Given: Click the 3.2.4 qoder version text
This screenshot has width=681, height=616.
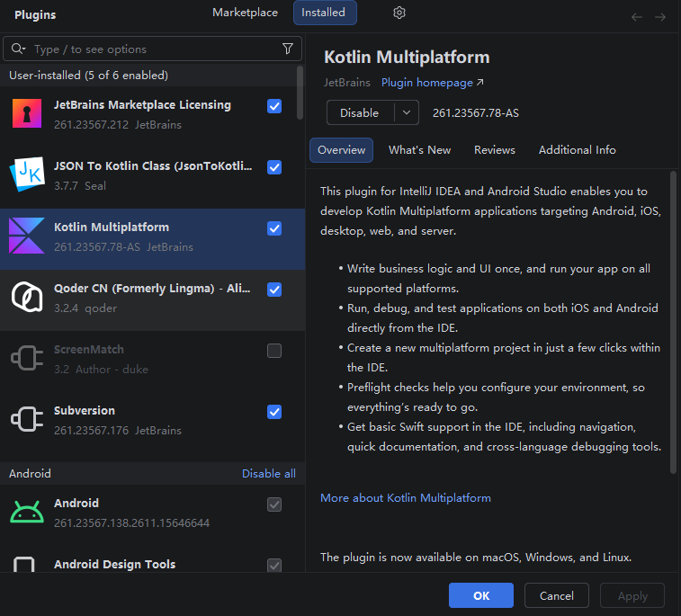Looking at the screenshot, I should coord(85,308).
